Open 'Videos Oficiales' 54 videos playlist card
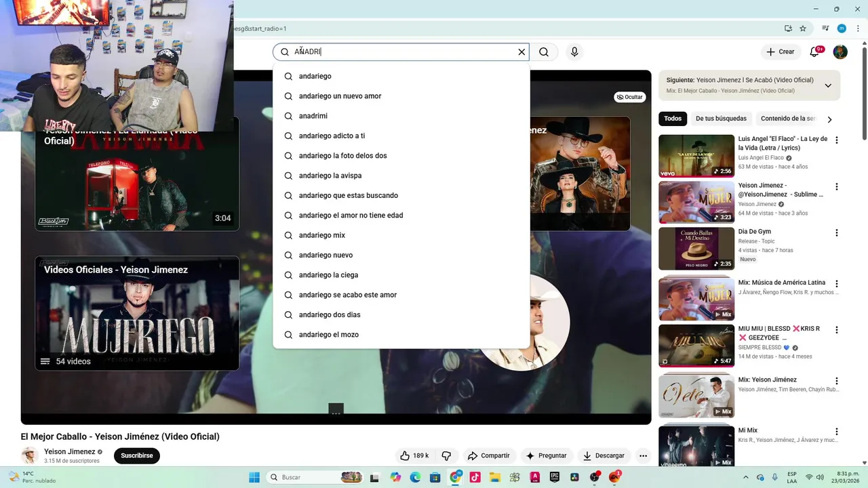868x488 pixels. tap(137, 313)
